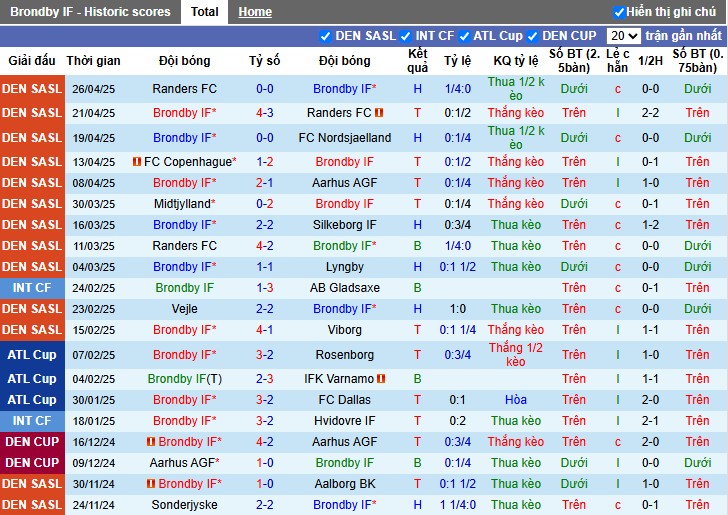Screen dimensions: 728x515
Task: Click the 1/2H column header
Action: pos(650,61)
